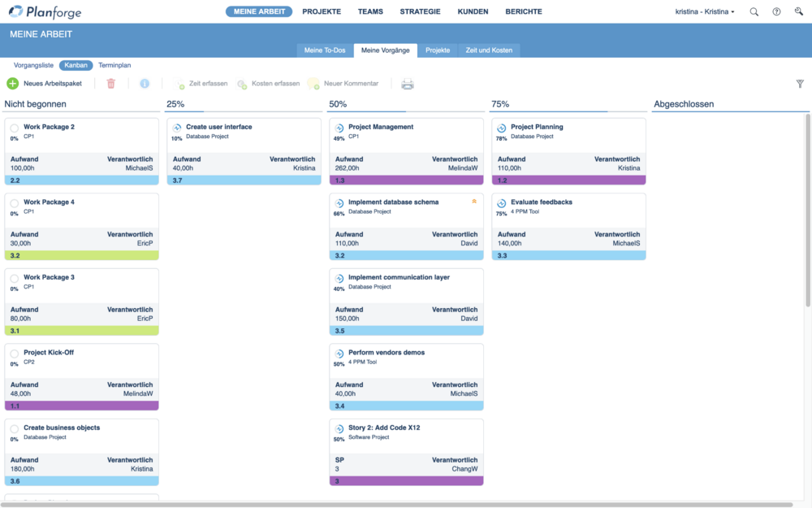Image resolution: width=812 pixels, height=508 pixels.
Task: Open the PROJEKTE menu
Action: [322, 12]
